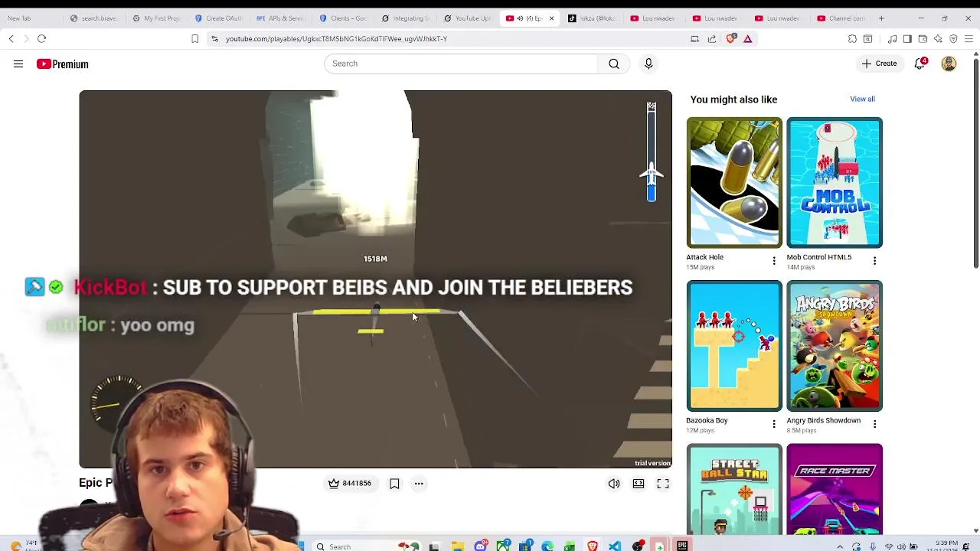The width and height of the screenshot is (980, 551).
Task: Open the Brave wallet icon
Action: pos(923,38)
